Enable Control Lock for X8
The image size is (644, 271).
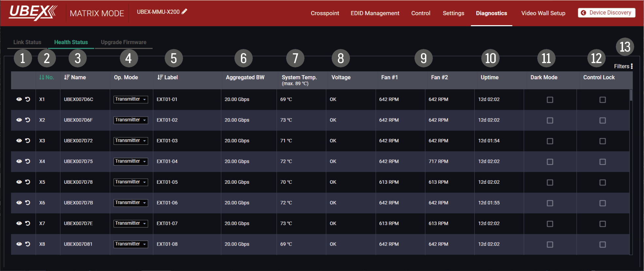603,245
